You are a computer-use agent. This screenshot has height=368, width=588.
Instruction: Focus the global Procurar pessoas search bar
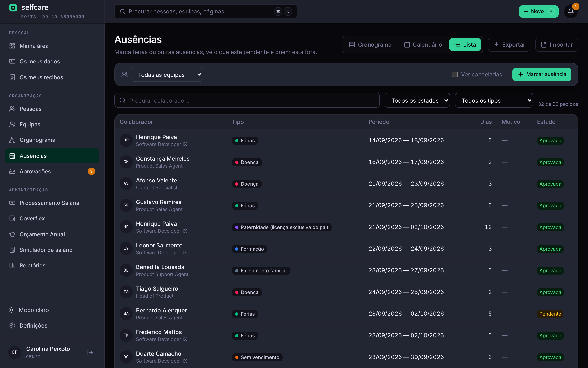tap(206, 11)
